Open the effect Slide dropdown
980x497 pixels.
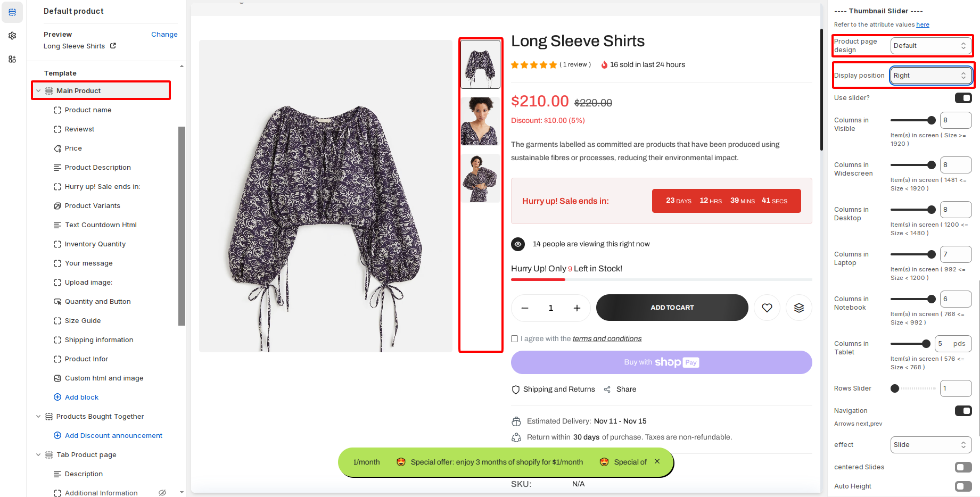pos(930,445)
